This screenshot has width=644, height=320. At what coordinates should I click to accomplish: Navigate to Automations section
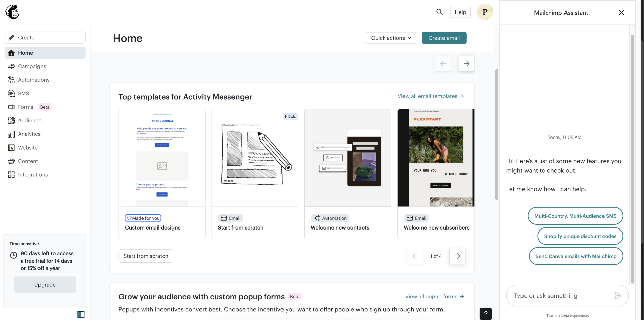click(x=34, y=80)
